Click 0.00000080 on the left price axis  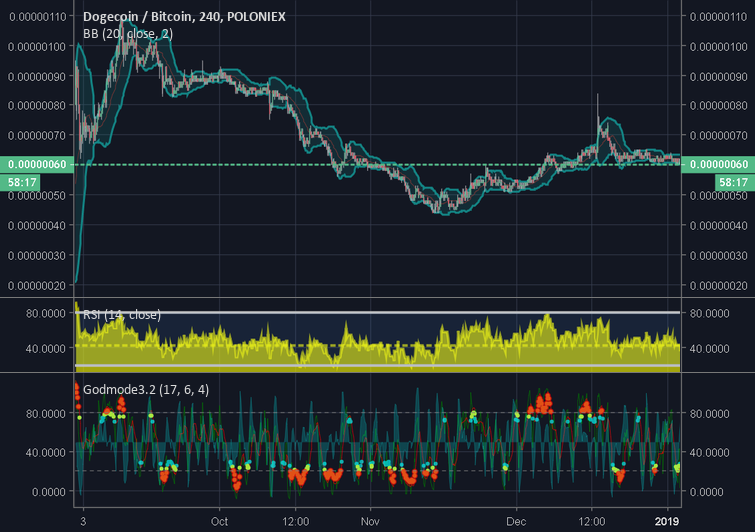(x=38, y=105)
